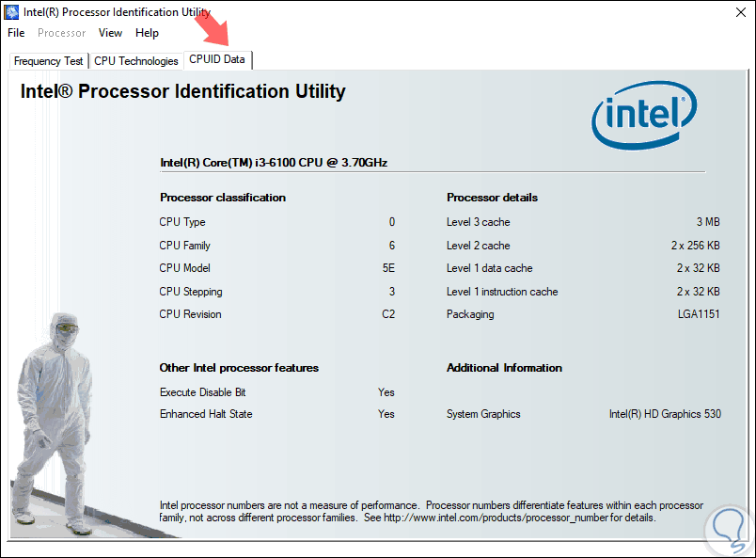Click the Execute Disable Bit label
Viewport: 756px width, 558px height.
click(x=202, y=392)
